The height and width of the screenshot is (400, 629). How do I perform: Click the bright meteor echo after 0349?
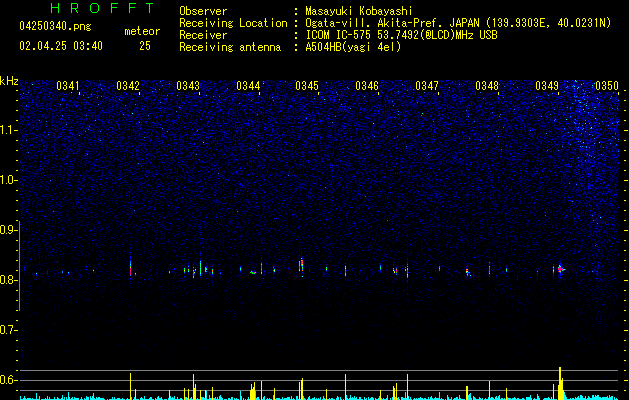pyautogui.click(x=560, y=269)
